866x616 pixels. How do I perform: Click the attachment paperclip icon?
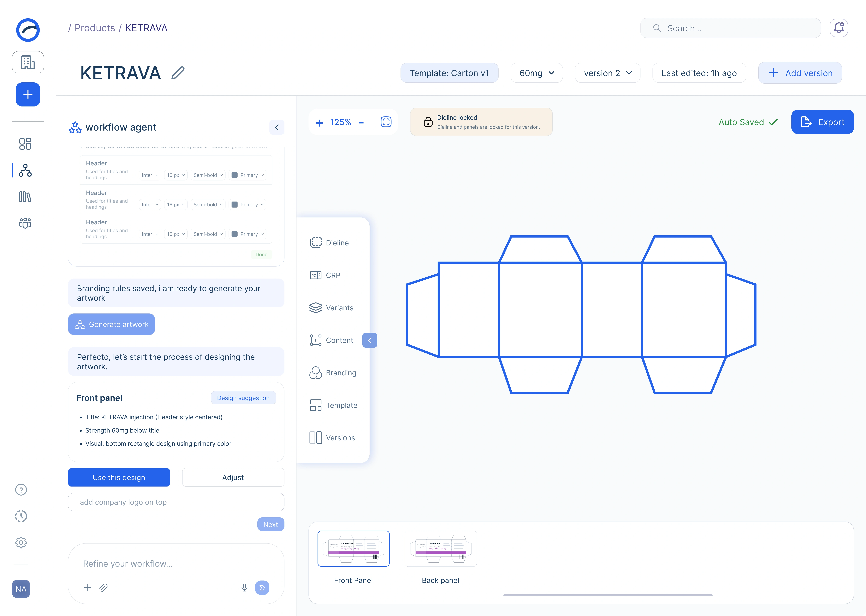pos(103,588)
